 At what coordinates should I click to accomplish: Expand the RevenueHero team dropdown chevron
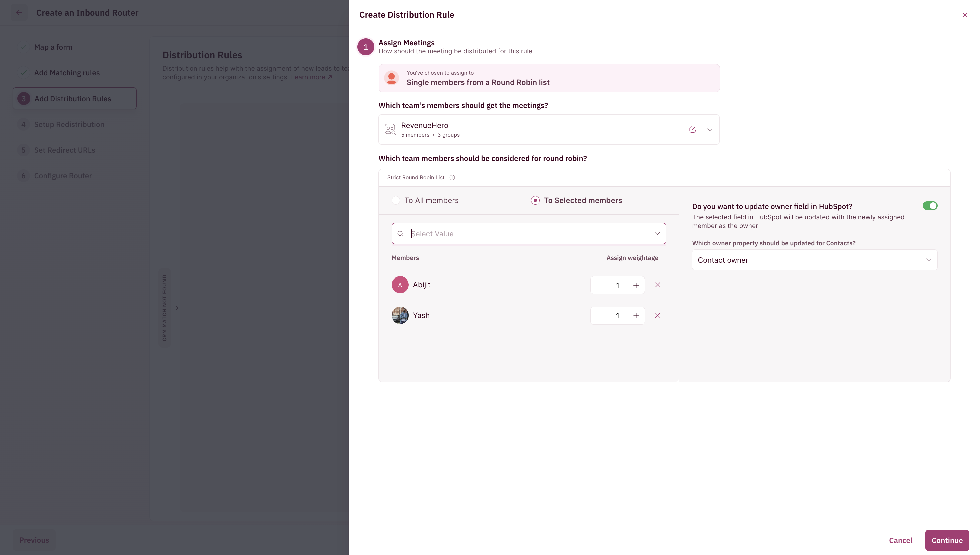710,130
